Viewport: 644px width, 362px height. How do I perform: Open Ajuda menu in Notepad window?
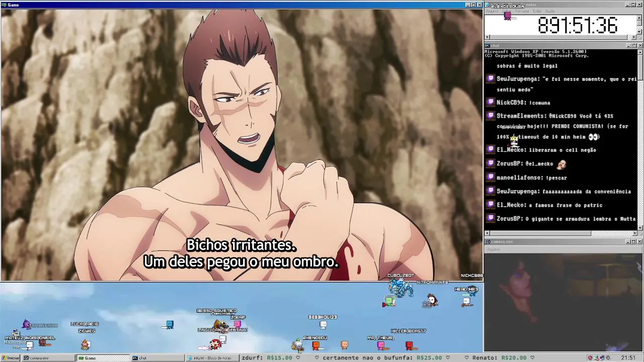(550, 11)
